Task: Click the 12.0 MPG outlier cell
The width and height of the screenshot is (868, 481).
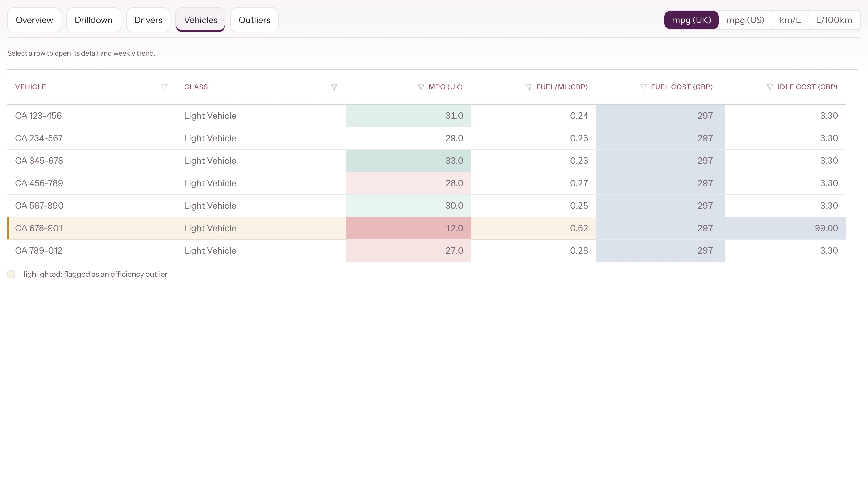Action: click(408, 228)
